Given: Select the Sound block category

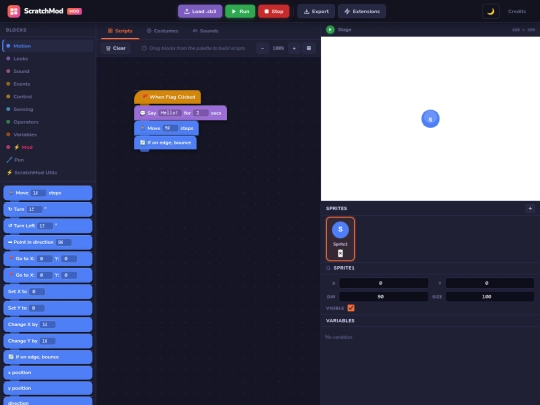Looking at the screenshot, I should coord(48,71).
